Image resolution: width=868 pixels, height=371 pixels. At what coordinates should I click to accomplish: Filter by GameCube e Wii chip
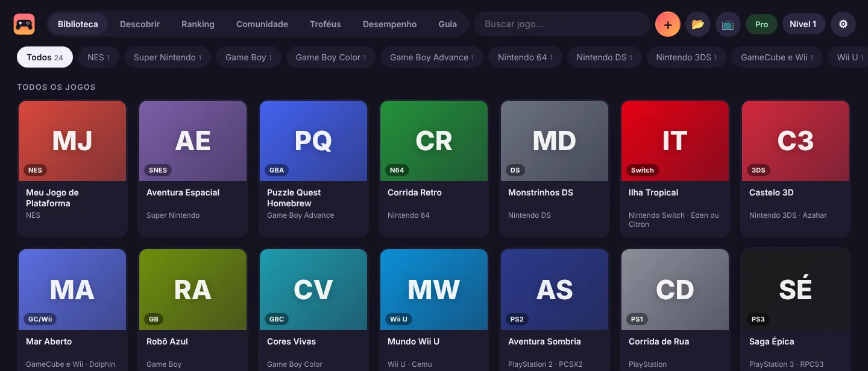coord(777,57)
